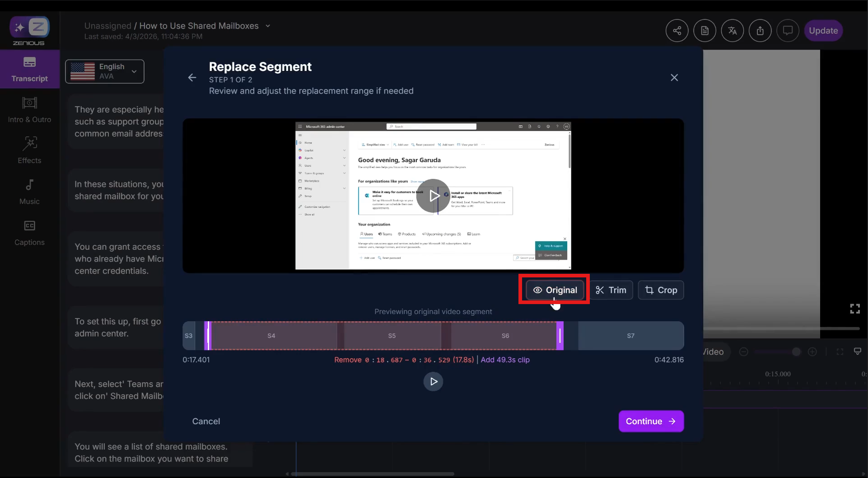
Task: Toggle the Crop mode
Action: [x=661, y=290]
